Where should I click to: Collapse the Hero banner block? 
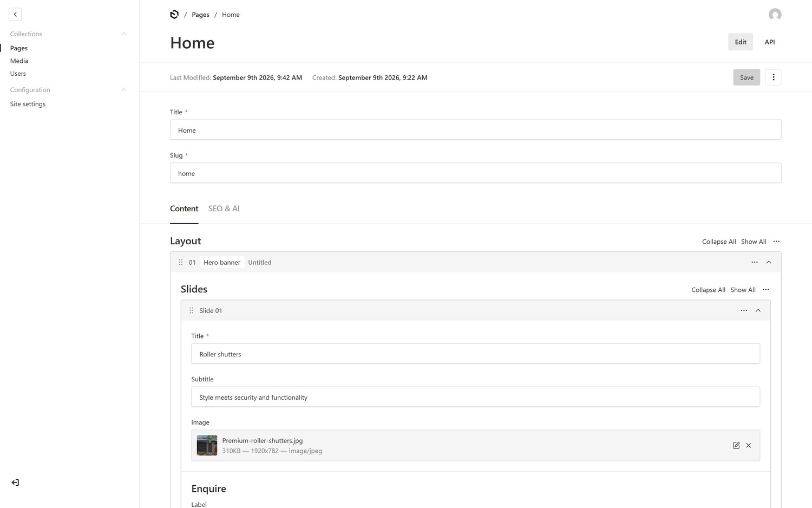[769, 262]
